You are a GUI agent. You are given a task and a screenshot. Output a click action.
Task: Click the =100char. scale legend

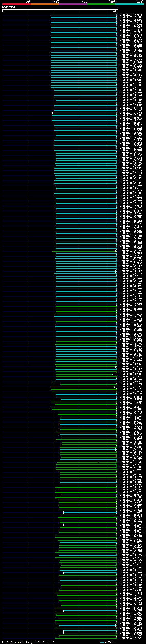coord(108,642)
